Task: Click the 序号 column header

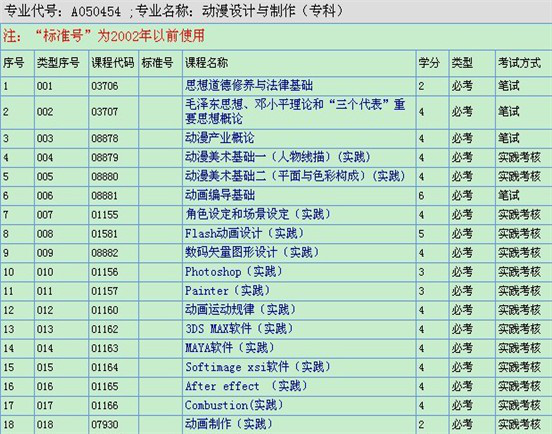Action: coord(14,63)
